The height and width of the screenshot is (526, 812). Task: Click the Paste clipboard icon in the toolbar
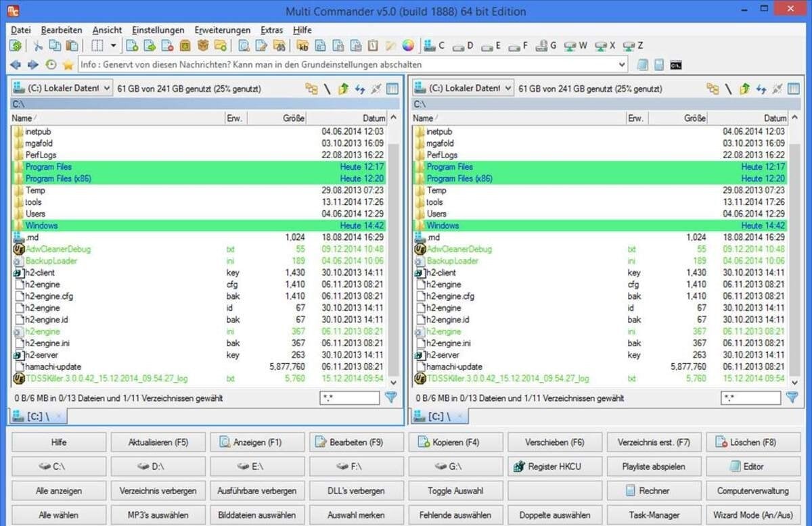coord(72,46)
